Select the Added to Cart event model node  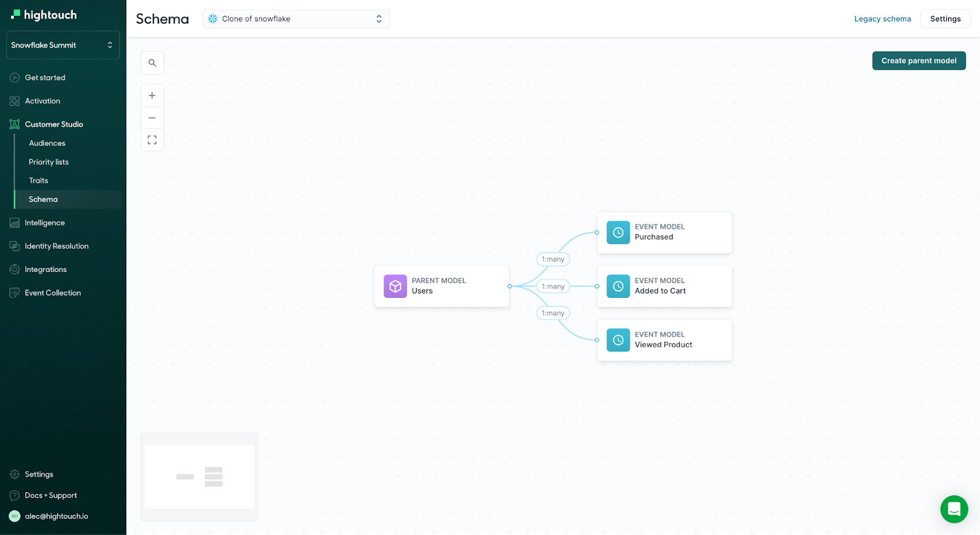click(x=665, y=286)
